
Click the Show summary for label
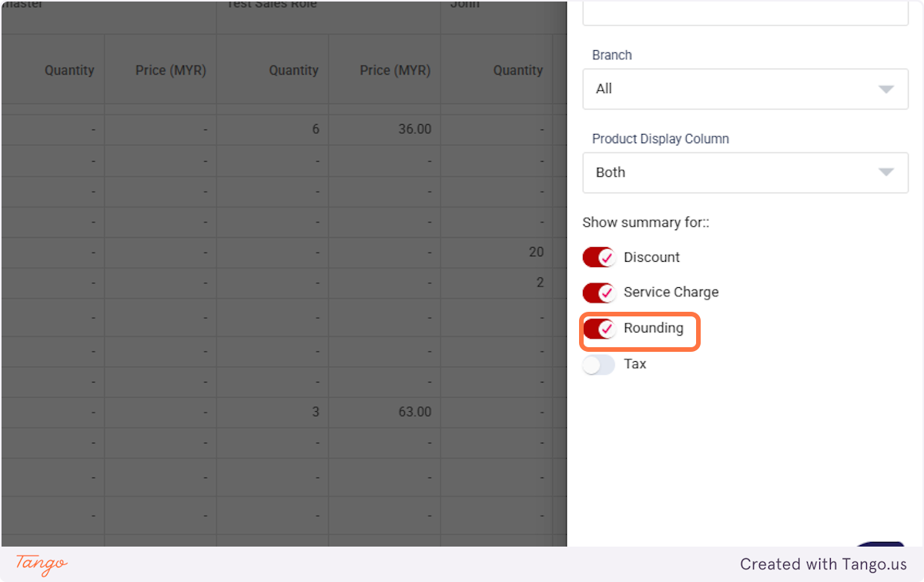tap(646, 222)
